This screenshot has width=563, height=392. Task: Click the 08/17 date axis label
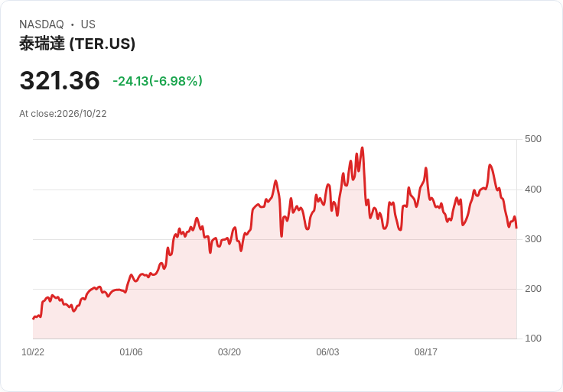pyautogui.click(x=426, y=352)
